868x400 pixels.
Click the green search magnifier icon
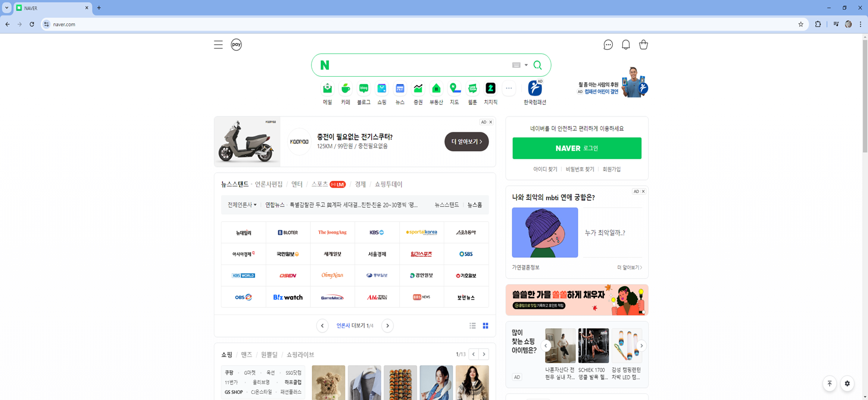(538, 65)
